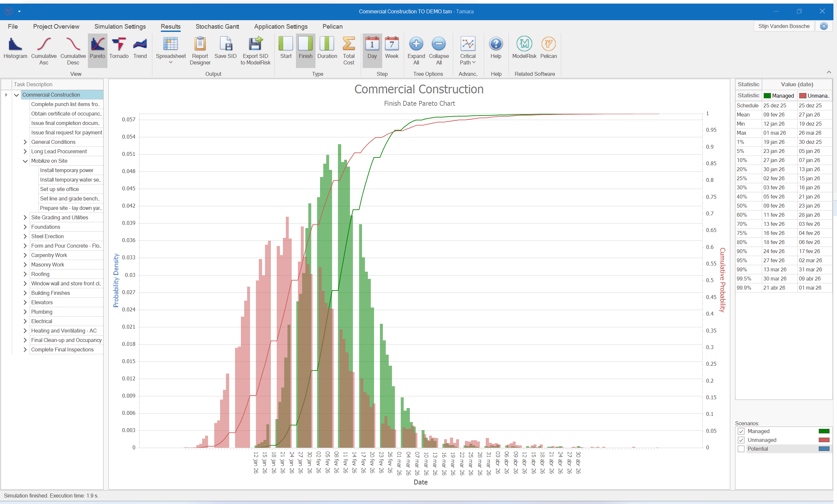Select Install temporary power task
The width and height of the screenshot is (837, 504).
(67, 170)
